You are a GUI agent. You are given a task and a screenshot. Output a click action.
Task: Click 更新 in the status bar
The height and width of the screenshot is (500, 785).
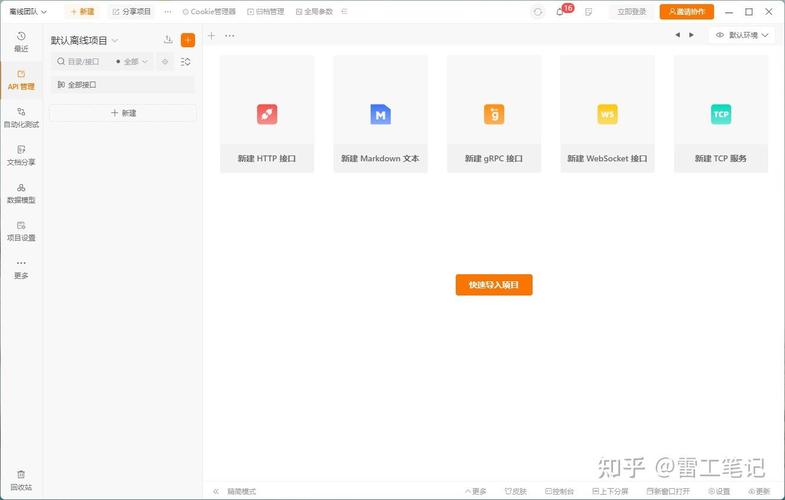pyautogui.click(x=759, y=491)
